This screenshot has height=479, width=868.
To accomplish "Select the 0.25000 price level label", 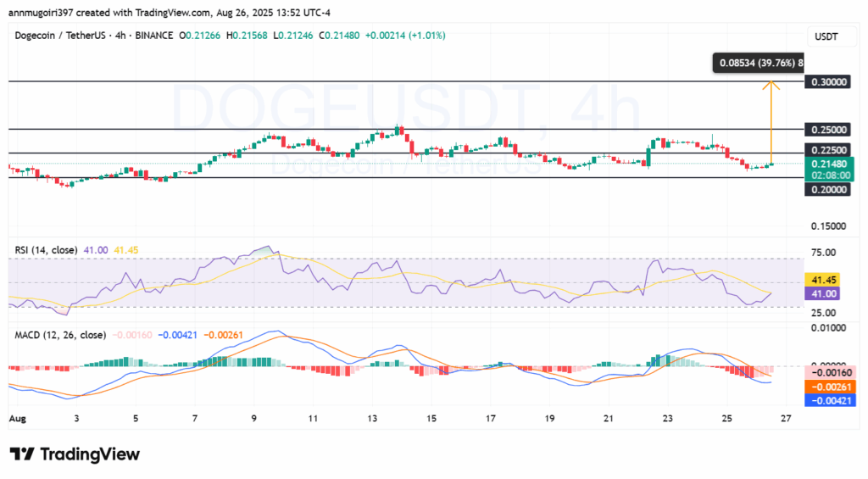I will click(829, 130).
